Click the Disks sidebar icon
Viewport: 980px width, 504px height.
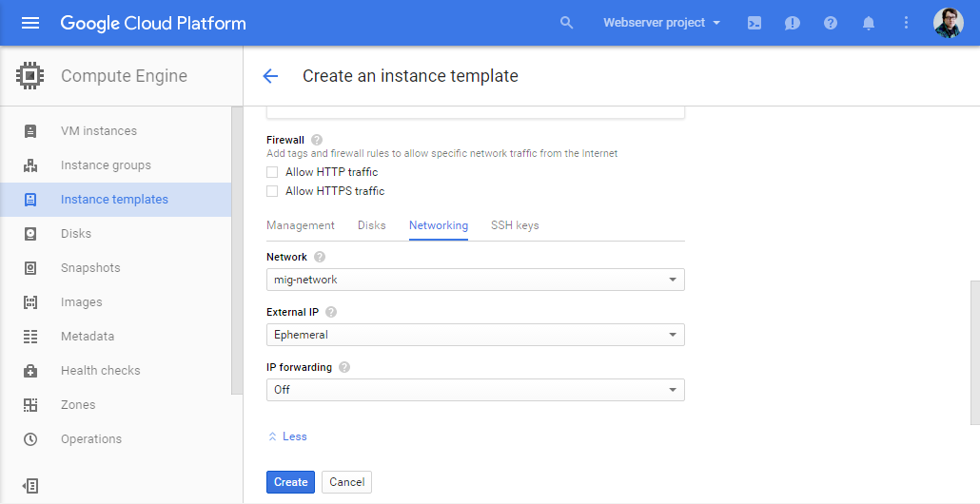tap(30, 234)
